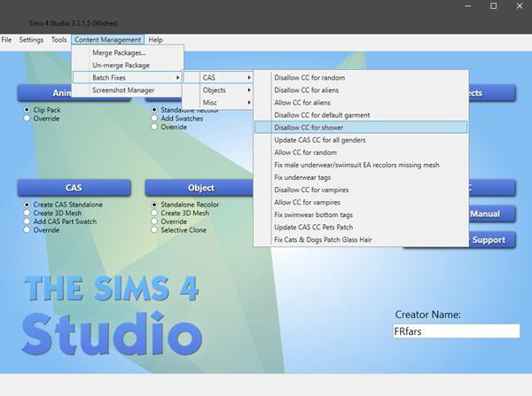Screen dimensions: 532x396
Task: Choose Un-merge Package menu entry
Action: pos(128,65)
